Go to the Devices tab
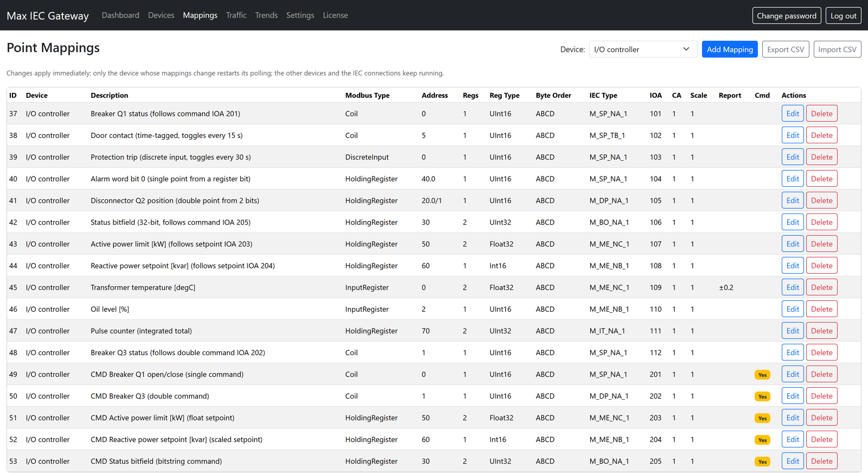 pyautogui.click(x=161, y=15)
